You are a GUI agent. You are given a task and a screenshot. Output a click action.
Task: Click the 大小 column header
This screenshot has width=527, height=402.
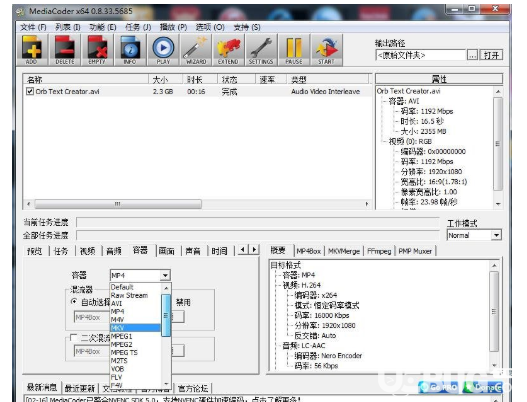[165, 80]
